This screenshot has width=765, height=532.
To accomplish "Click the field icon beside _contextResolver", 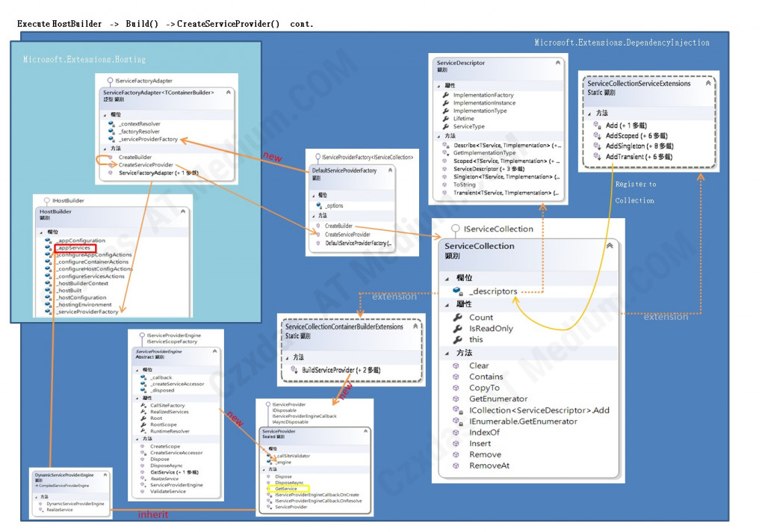I will [x=112, y=124].
